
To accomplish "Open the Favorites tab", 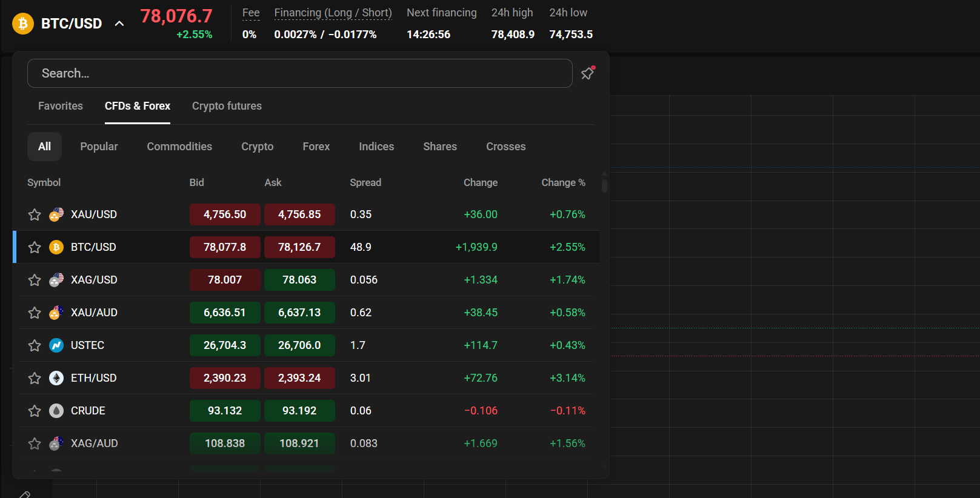I will (x=61, y=106).
